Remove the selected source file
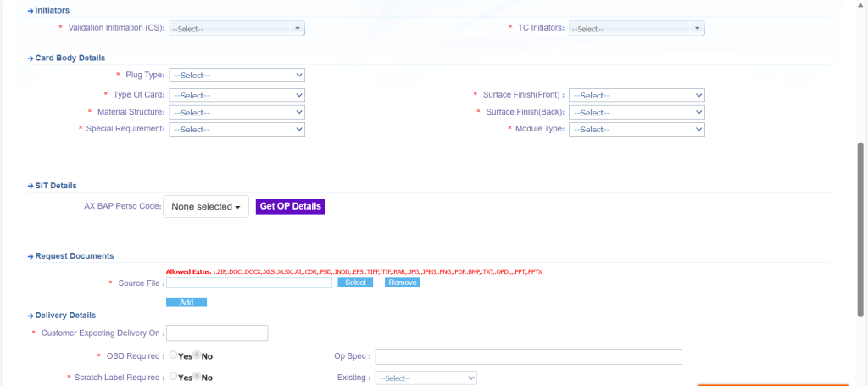This screenshot has width=868, height=386. [402, 283]
